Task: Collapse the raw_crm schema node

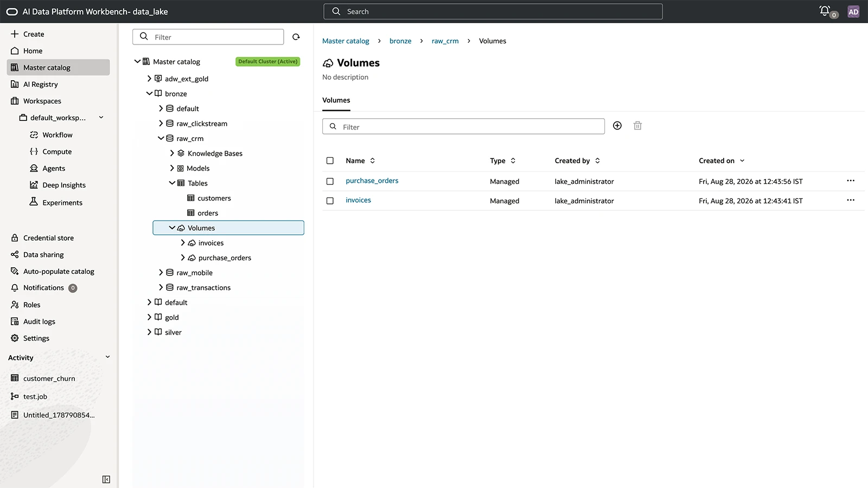Action: pyautogui.click(x=161, y=138)
